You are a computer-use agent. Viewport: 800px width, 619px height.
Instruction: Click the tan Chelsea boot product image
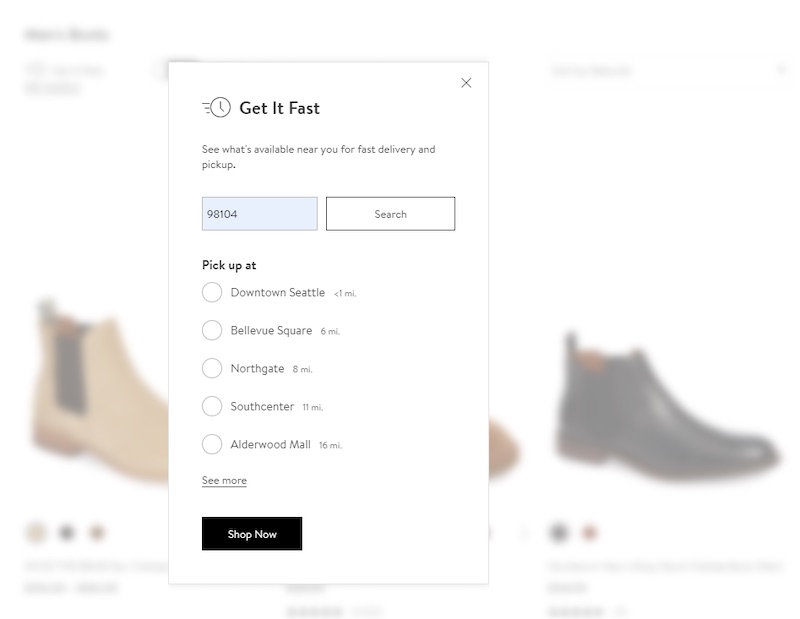[90, 390]
